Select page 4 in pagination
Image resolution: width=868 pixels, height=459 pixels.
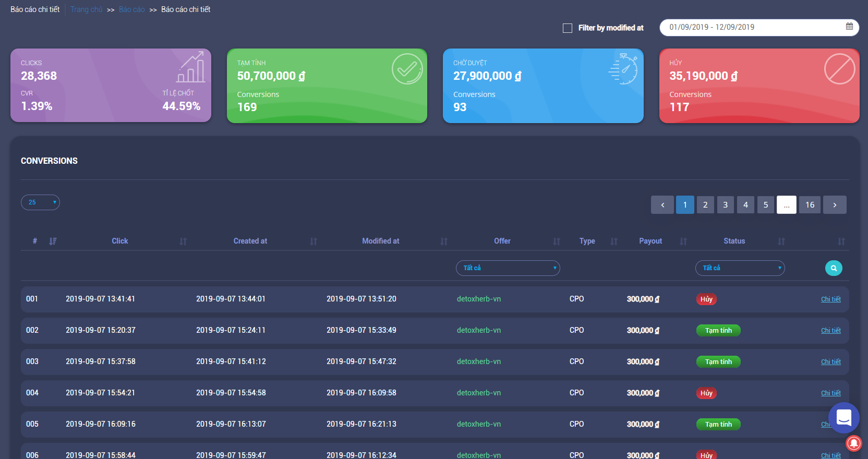coord(745,205)
